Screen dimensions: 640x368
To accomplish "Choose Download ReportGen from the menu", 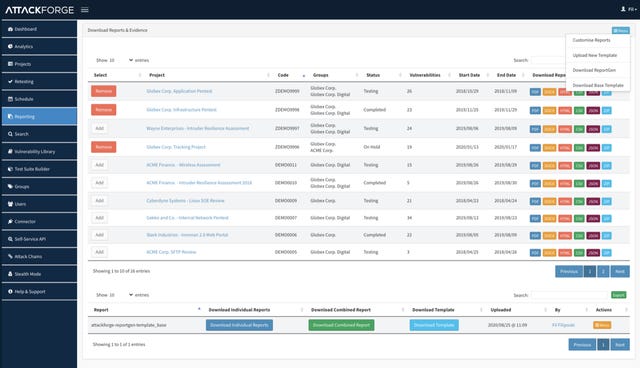I will (594, 70).
